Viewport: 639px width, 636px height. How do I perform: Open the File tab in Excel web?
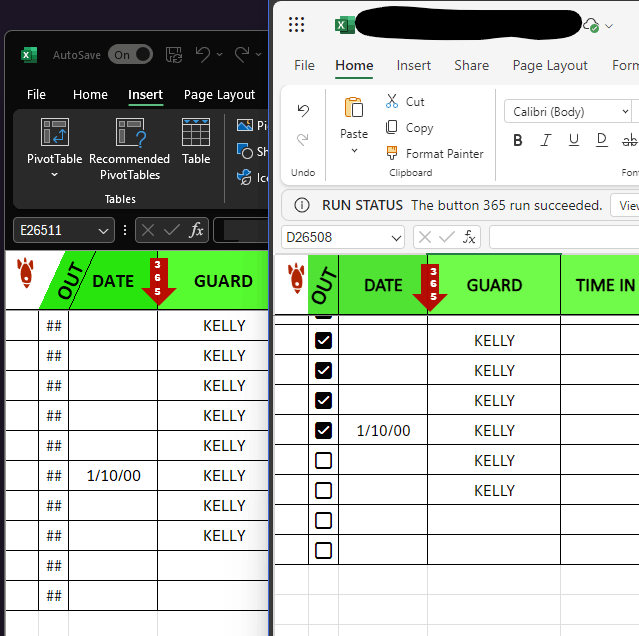[x=304, y=65]
